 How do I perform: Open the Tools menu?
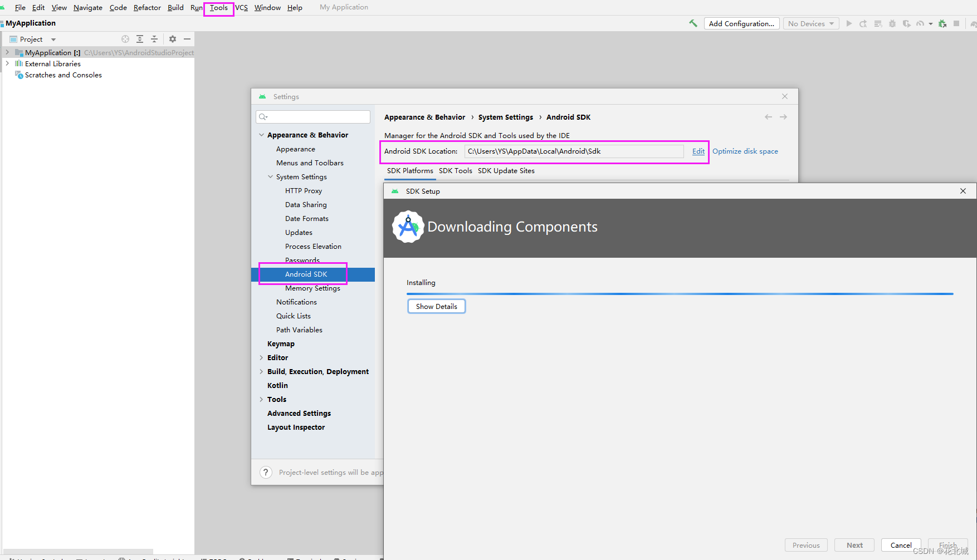(219, 7)
